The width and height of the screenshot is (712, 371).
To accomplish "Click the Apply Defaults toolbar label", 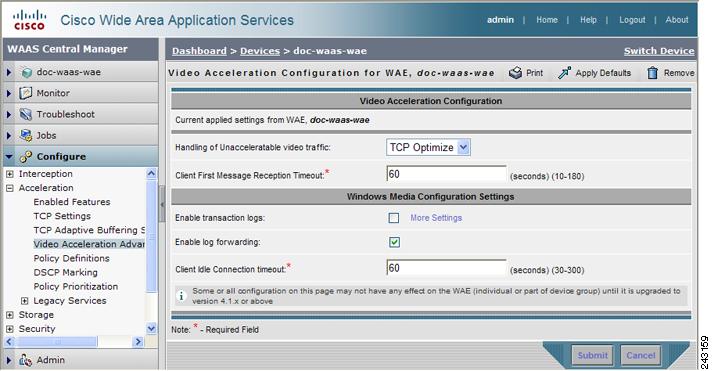I will tap(603, 73).
